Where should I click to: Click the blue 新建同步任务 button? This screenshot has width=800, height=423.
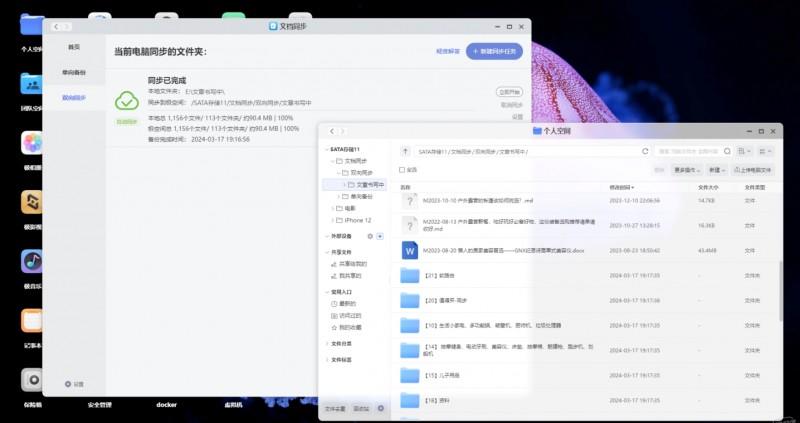[494, 51]
